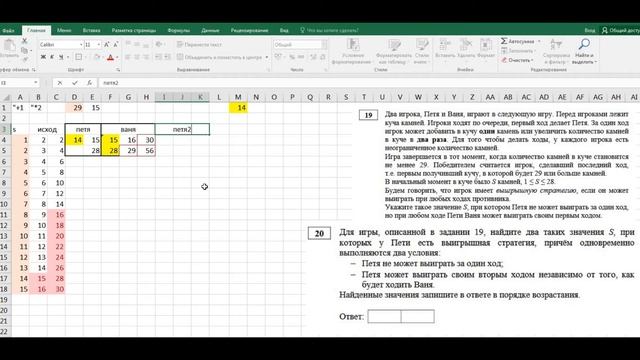Click the select-all corner triangle

pos(6,97)
